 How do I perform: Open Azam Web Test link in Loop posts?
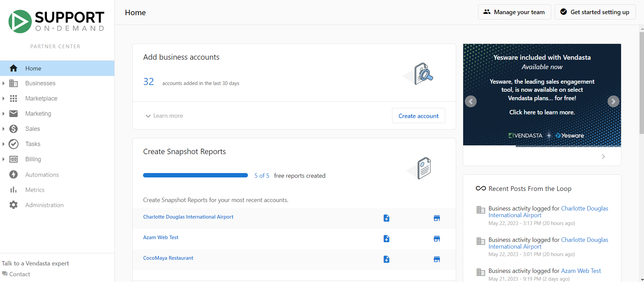tap(581, 271)
